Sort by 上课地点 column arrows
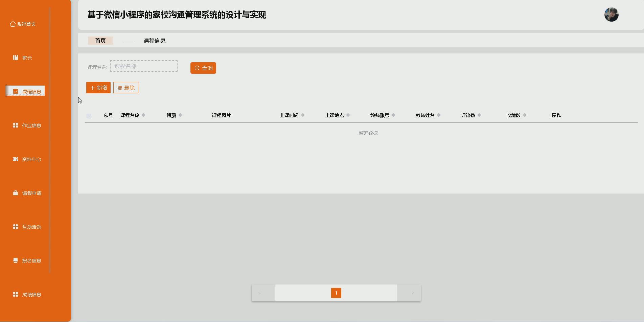Image resolution: width=644 pixels, height=322 pixels. pyautogui.click(x=348, y=115)
